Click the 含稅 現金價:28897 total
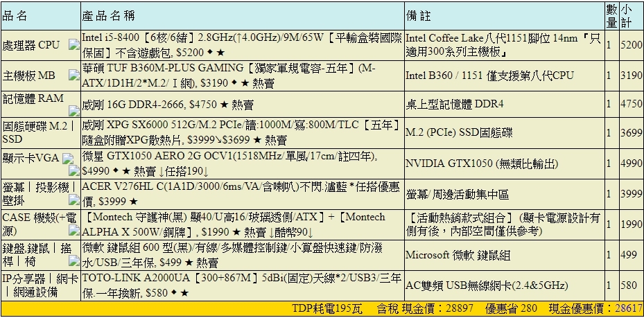 tap(425, 308)
